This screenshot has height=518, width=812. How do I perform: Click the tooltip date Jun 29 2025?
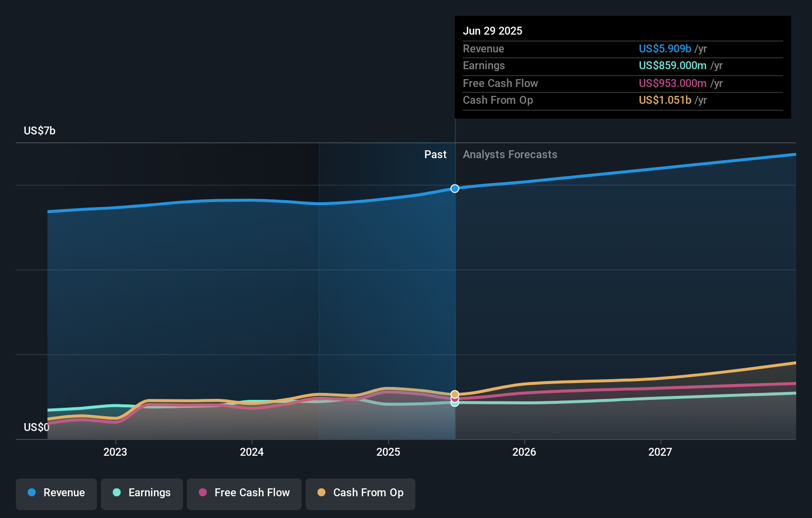click(493, 31)
